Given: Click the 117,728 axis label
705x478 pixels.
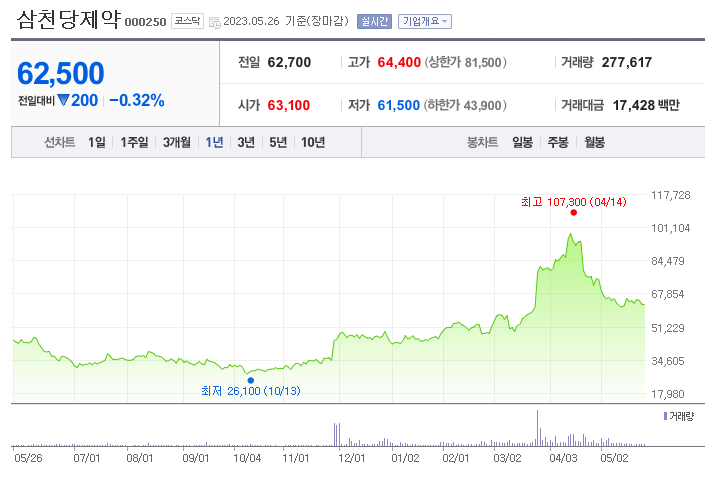Looking at the screenshot, I should pyautogui.click(x=670, y=195).
